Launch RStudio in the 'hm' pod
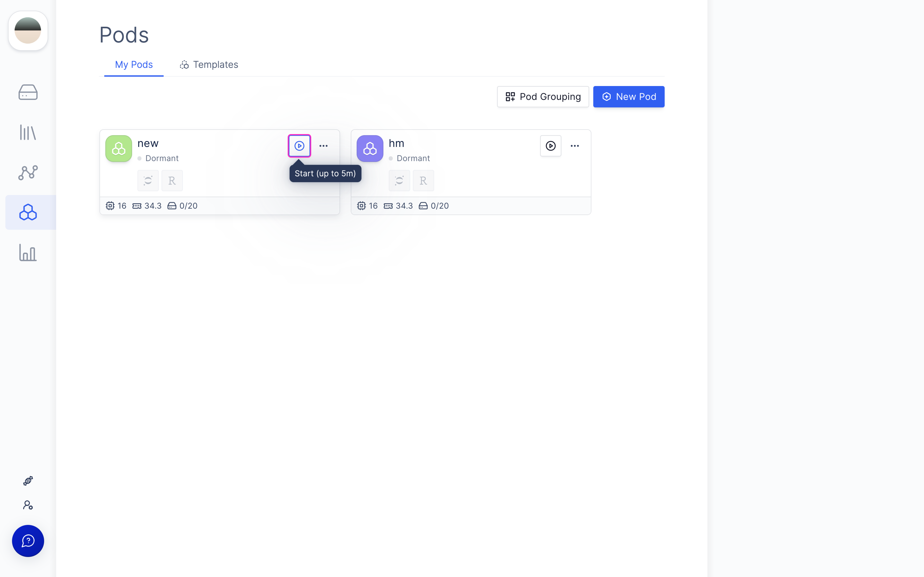Image resolution: width=924 pixels, height=577 pixels. point(423,181)
